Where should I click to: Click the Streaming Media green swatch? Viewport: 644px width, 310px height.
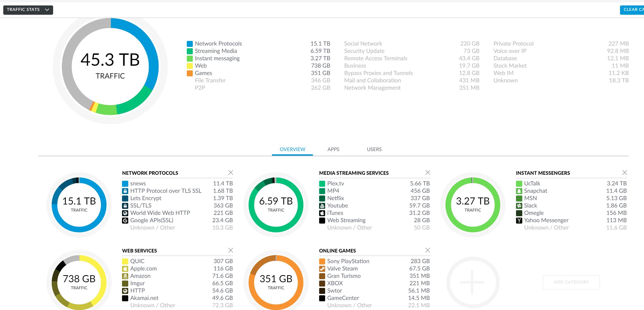190,51
